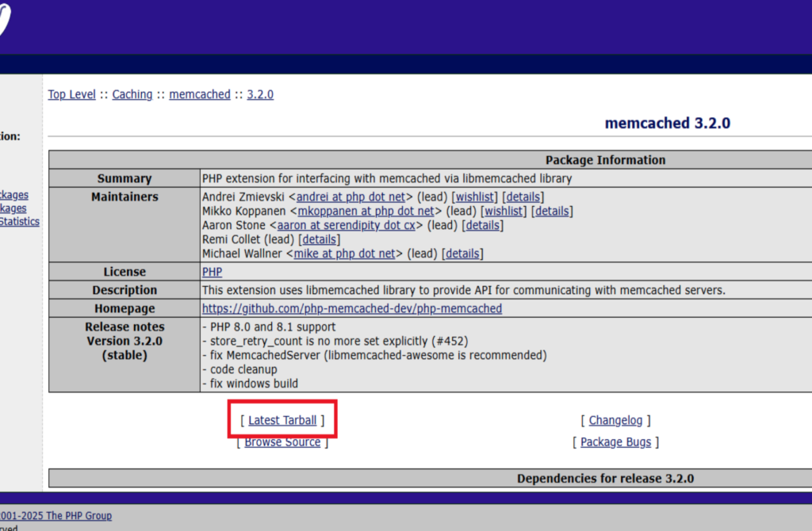812x531 pixels.
Task: Click the PECL logo in the header
Action: [x=6, y=20]
